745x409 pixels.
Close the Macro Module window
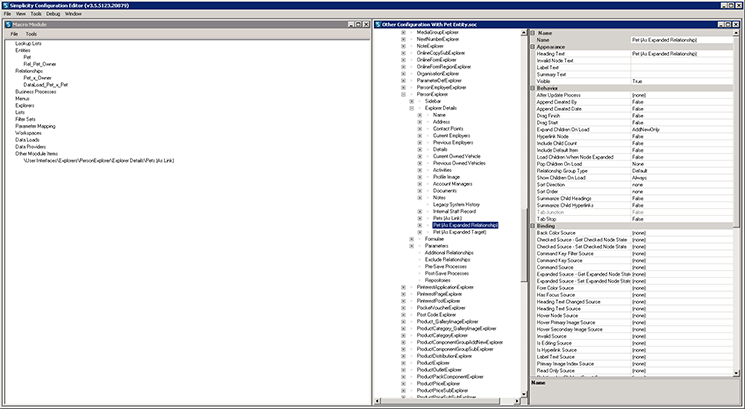coord(366,25)
